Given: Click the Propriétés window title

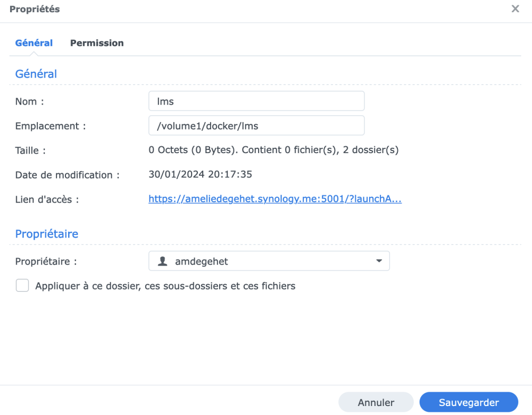Looking at the screenshot, I should click(35, 9).
